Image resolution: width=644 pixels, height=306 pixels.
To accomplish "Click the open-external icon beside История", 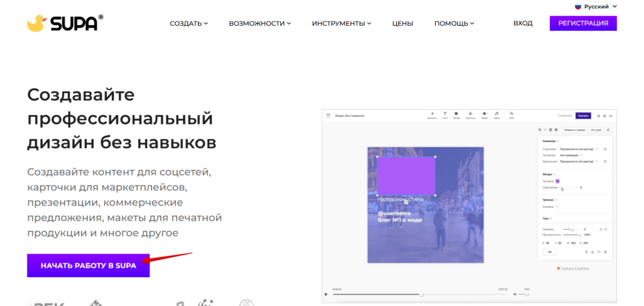I will (608, 130).
